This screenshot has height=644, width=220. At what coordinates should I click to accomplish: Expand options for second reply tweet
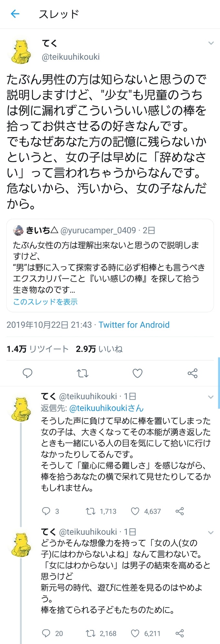[x=211, y=533]
